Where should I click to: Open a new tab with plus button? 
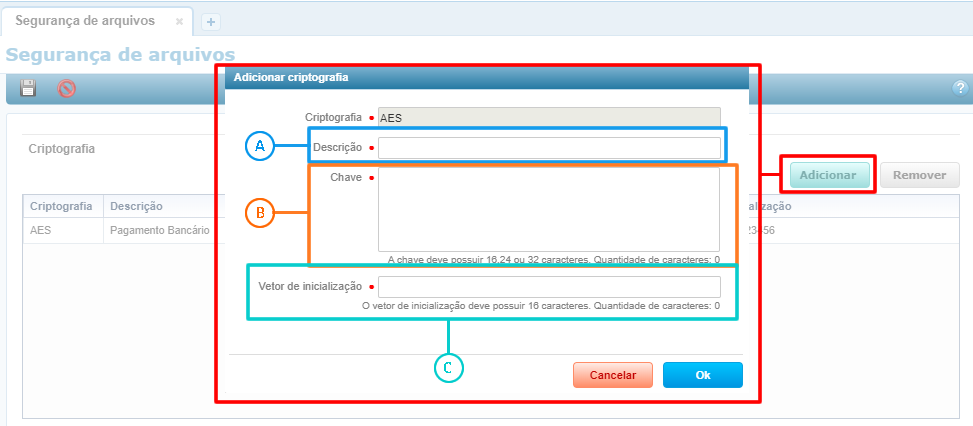211,21
